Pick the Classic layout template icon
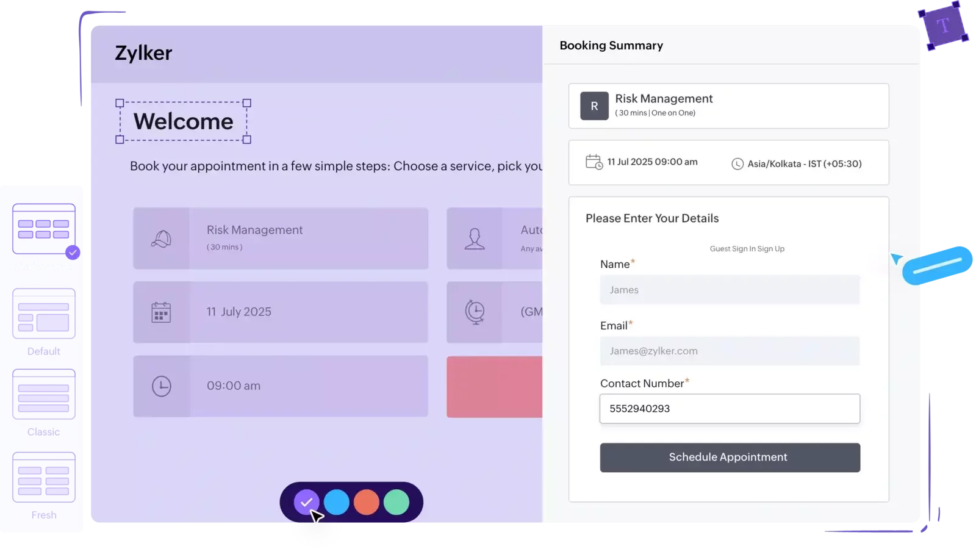 point(44,394)
